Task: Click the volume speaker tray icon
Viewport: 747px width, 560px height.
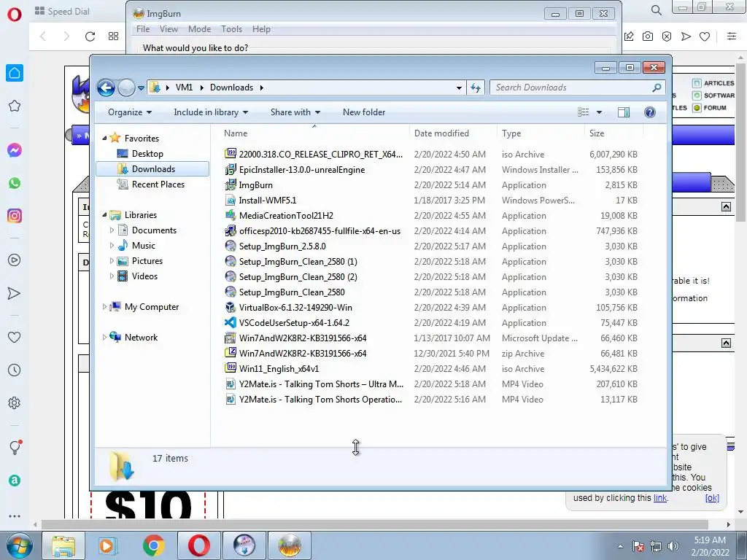Action: pos(673,546)
